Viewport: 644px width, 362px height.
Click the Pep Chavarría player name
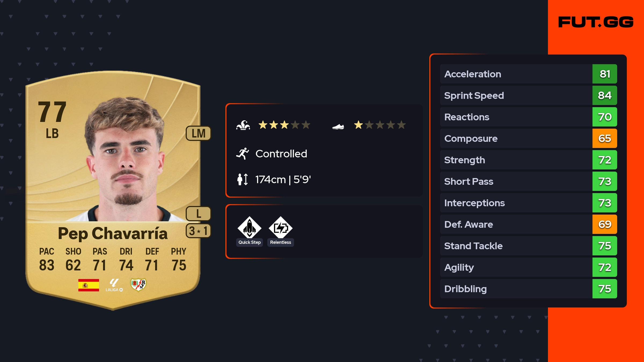click(113, 233)
